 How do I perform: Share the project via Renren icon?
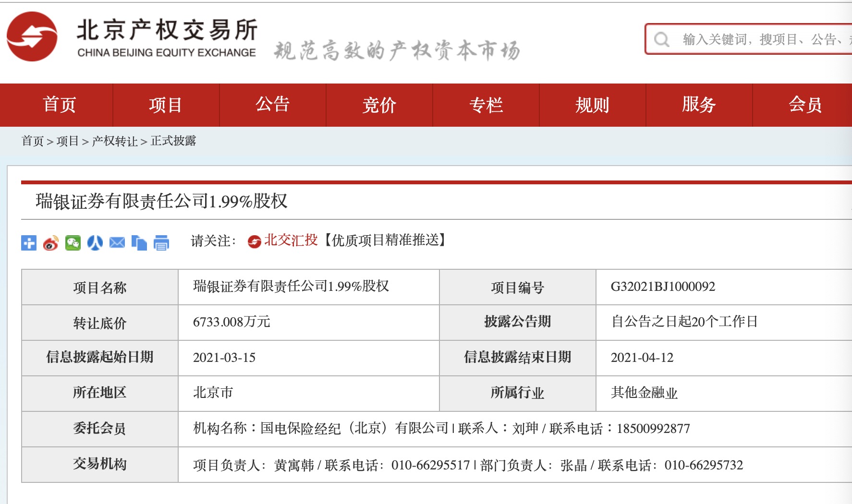click(95, 243)
